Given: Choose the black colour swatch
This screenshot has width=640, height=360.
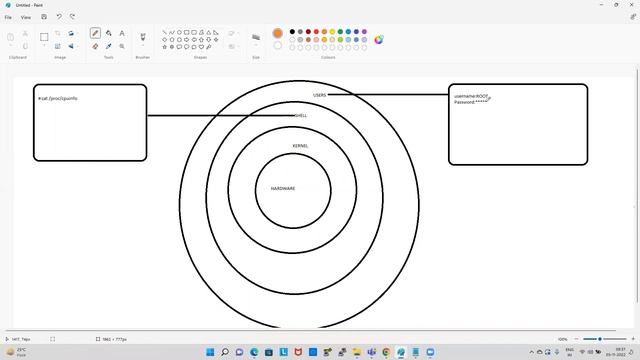Looking at the screenshot, I should coord(292,31).
